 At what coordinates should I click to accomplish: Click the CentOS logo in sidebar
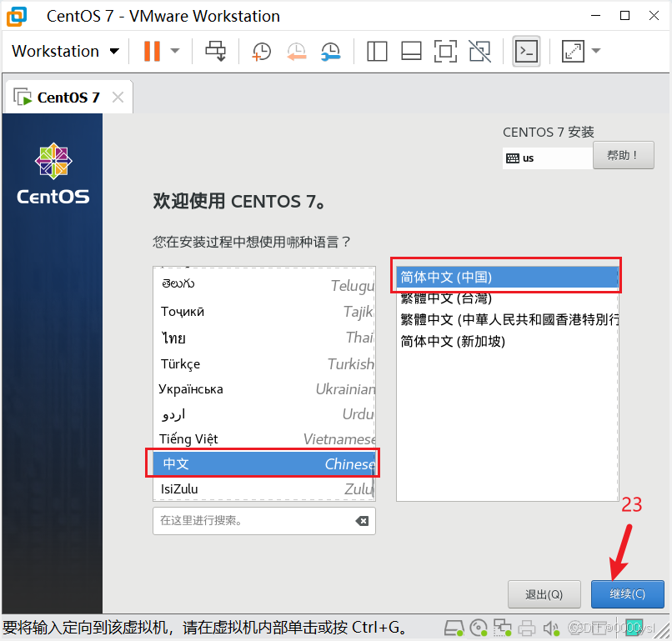tap(53, 173)
